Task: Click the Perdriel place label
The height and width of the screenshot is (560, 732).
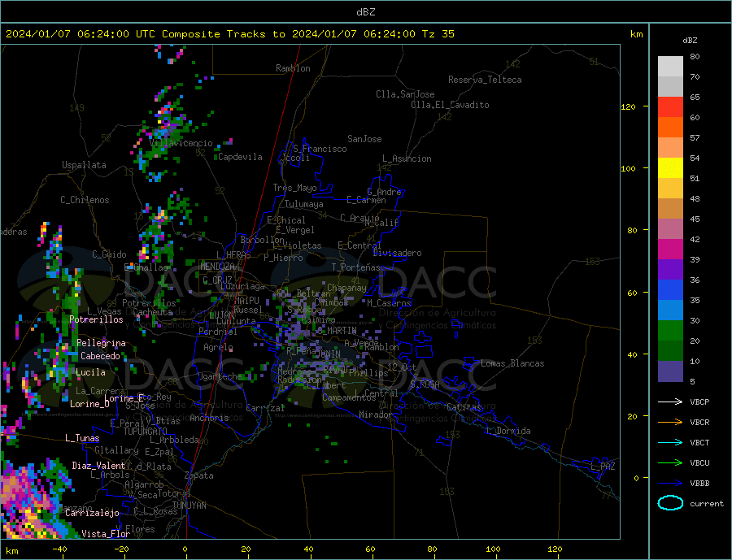Action: (x=217, y=332)
